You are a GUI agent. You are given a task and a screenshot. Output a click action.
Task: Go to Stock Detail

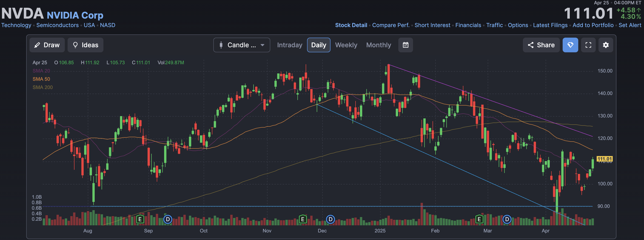[x=351, y=25]
